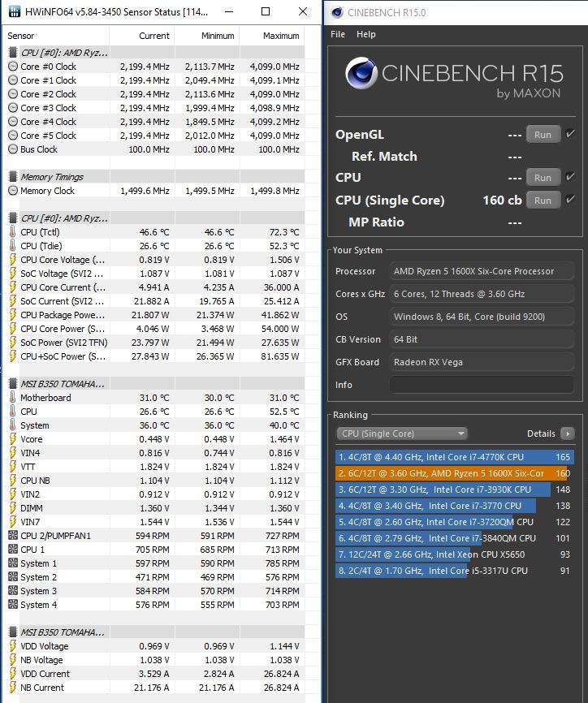Click the DIMM voltage lightning icon
This screenshot has width=588, height=703.
point(13,508)
